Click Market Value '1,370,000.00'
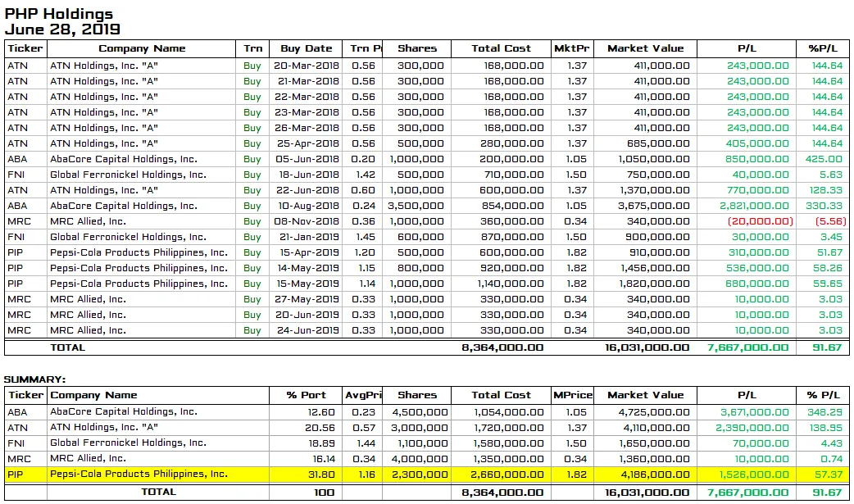Screen dimensions: 854x504 pos(655,191)
